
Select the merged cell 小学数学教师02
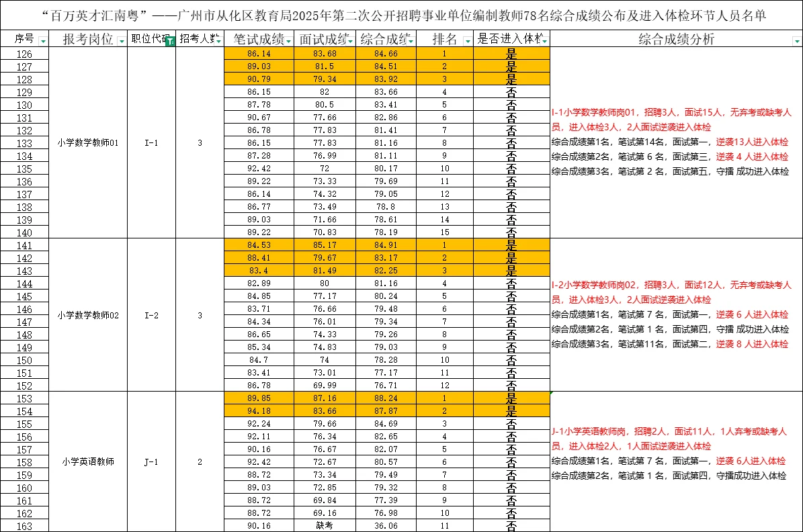[x=88, y=315]
